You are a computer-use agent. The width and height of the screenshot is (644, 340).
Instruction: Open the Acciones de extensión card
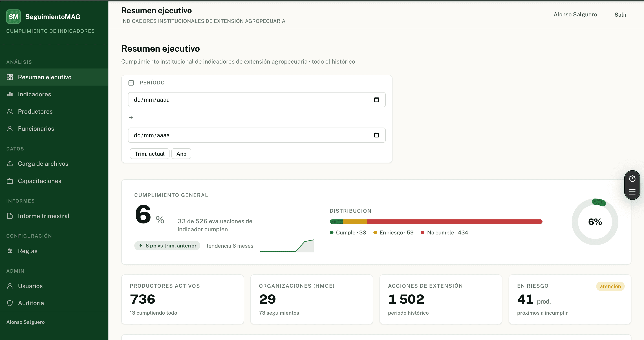(x=441, y=299)
